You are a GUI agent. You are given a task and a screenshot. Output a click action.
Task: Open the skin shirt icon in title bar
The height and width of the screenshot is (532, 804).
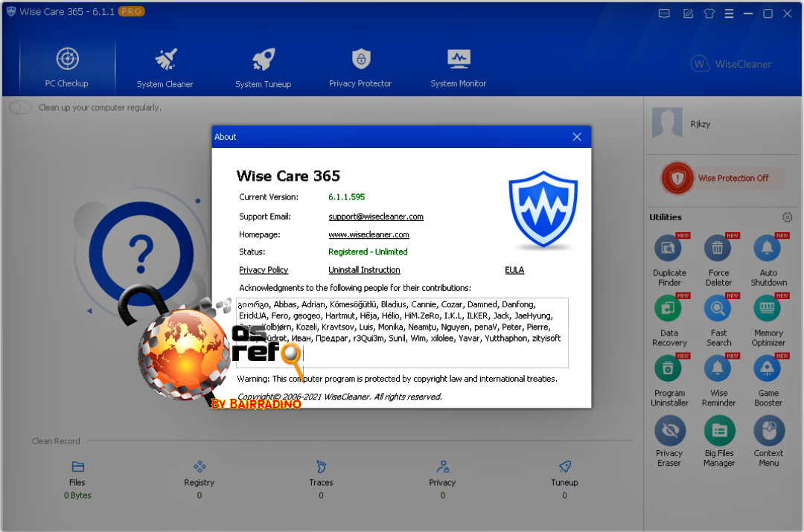709,13
